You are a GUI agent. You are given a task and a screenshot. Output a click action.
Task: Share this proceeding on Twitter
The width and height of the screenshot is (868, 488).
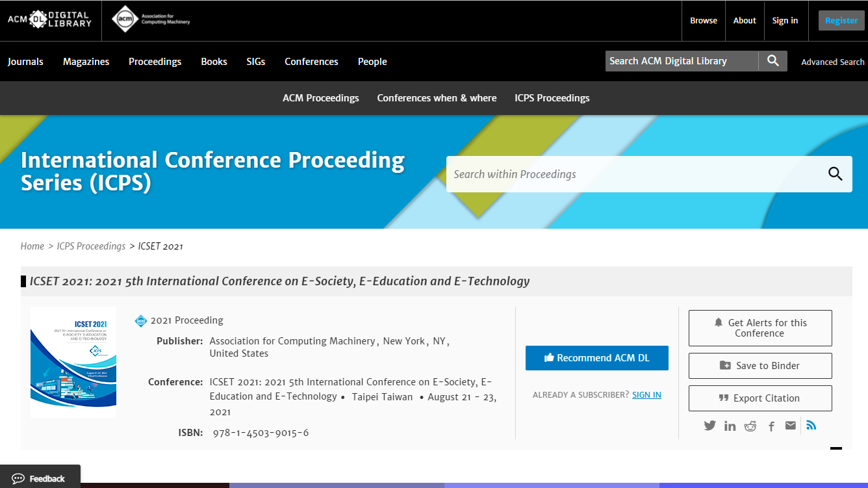[x=709, y=426]
